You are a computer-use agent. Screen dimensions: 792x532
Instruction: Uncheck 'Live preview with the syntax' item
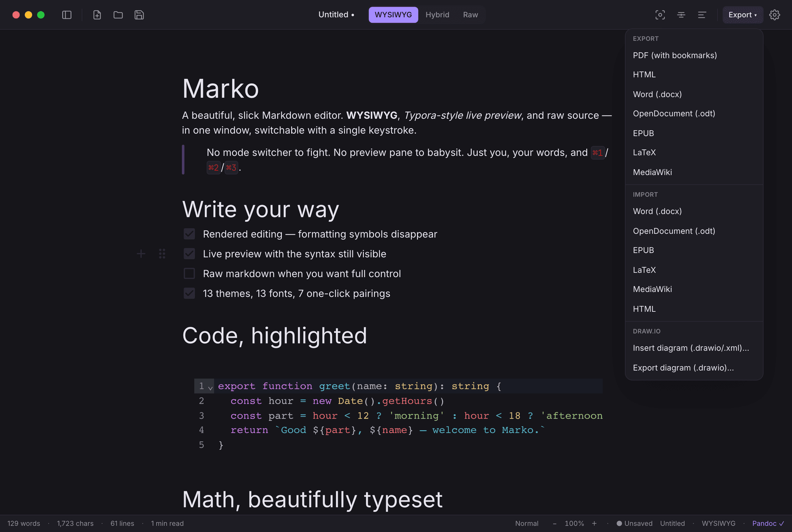pyautogui.click(x=189, y=254)
